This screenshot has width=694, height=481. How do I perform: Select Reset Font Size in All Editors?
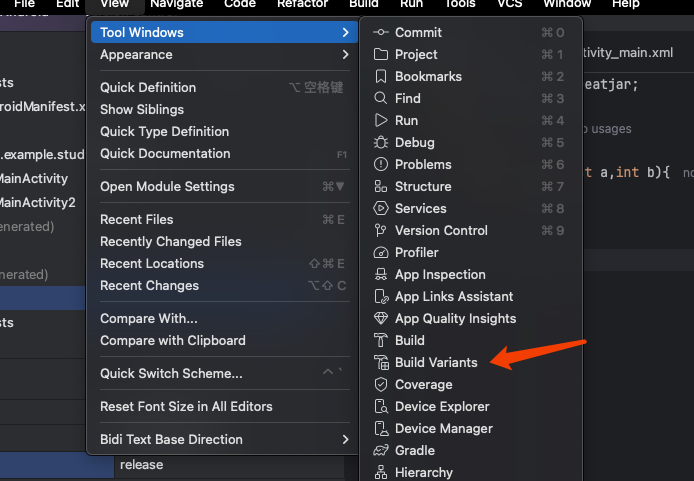click(186, 406)
